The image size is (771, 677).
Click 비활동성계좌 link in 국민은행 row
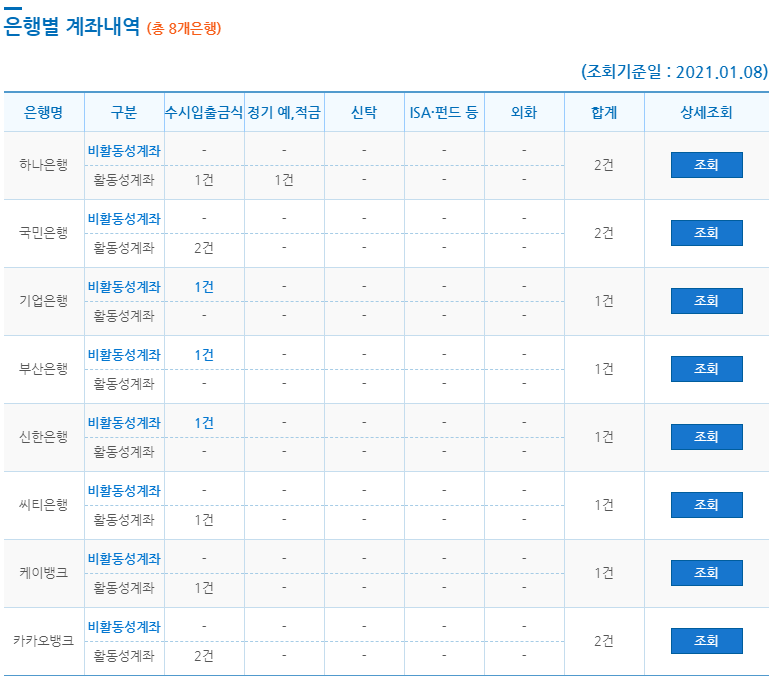coord(124,218)
